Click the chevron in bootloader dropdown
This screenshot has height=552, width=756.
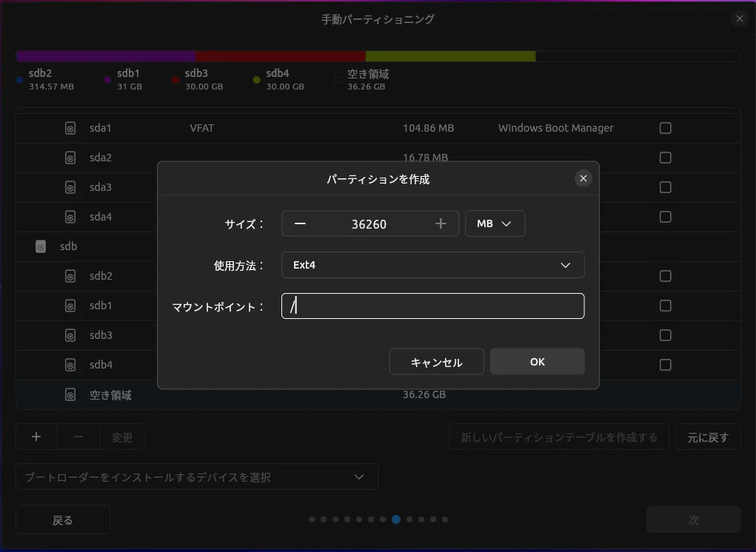(358, 477)
